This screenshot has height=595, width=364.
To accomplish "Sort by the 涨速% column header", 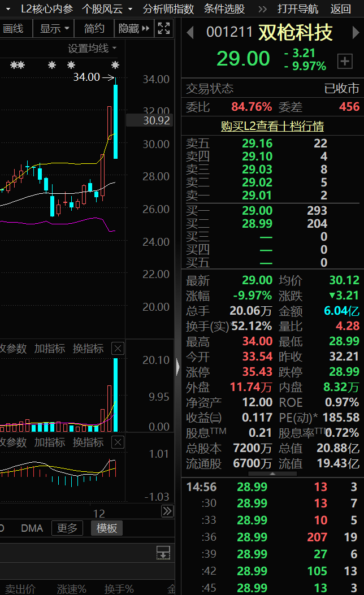I will coord(71,589).
